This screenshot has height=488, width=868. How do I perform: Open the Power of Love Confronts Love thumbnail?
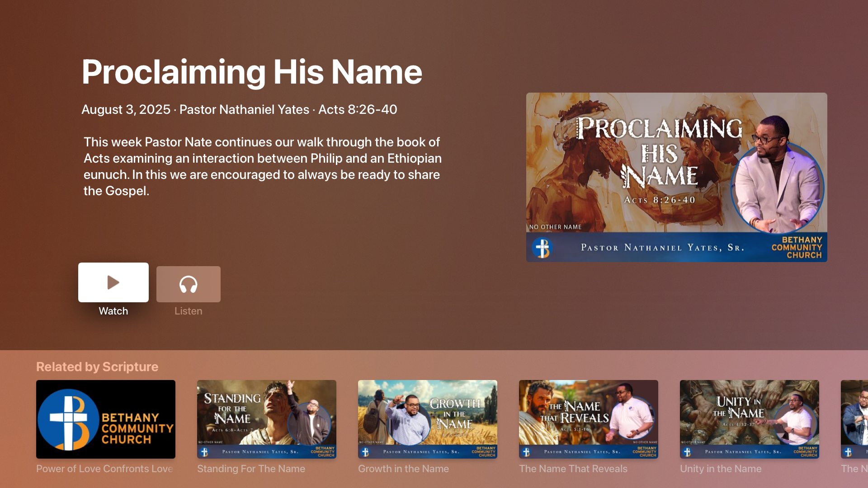pos(106,419)
